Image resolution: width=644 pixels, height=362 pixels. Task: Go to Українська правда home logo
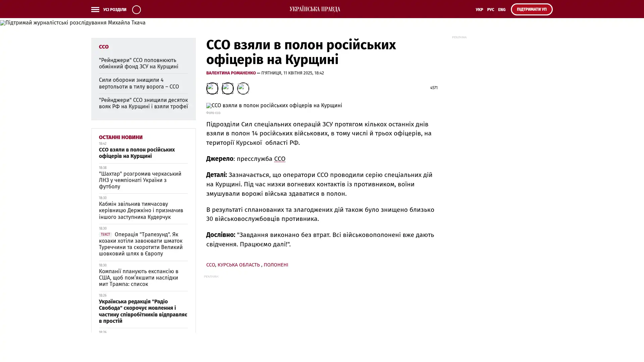point(315,9)
